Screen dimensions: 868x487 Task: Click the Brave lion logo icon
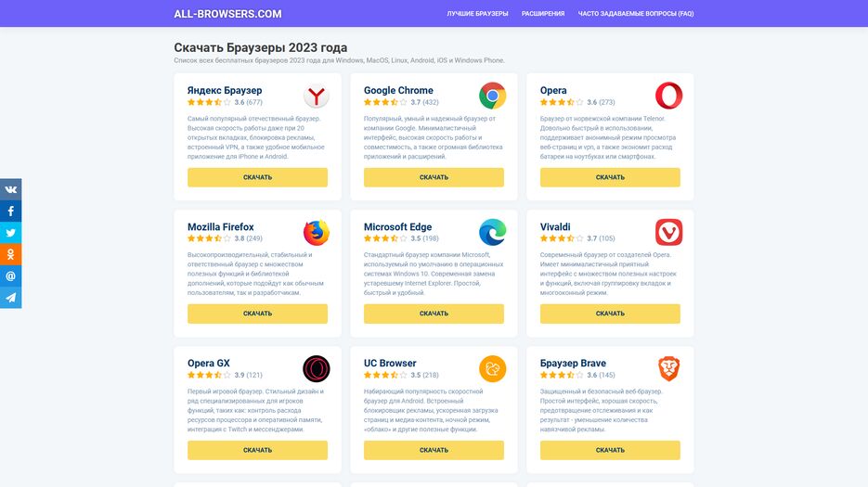tap(668, 368)
